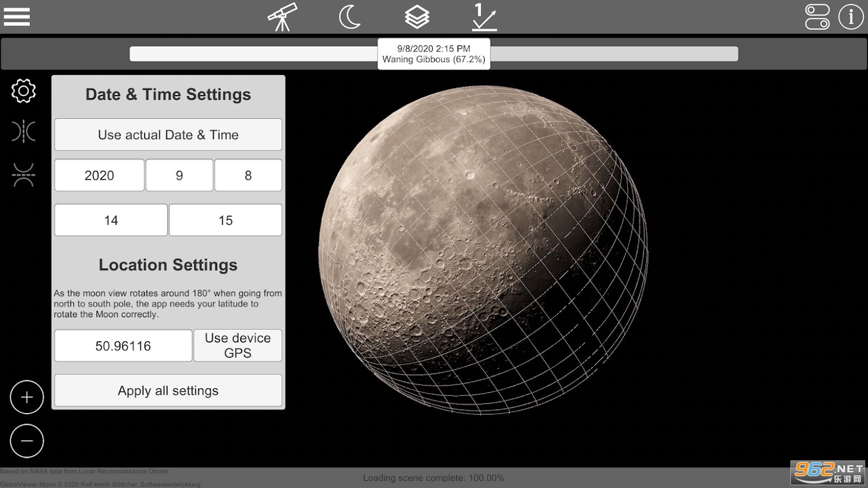The width and height of the screenshot is (868, 488).
Task: Select the day field showing 8
Action: [x=248, y=175]
